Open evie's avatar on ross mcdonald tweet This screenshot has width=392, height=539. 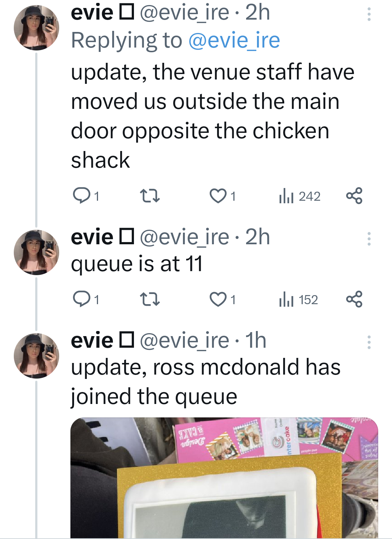[x=36, y=356]
